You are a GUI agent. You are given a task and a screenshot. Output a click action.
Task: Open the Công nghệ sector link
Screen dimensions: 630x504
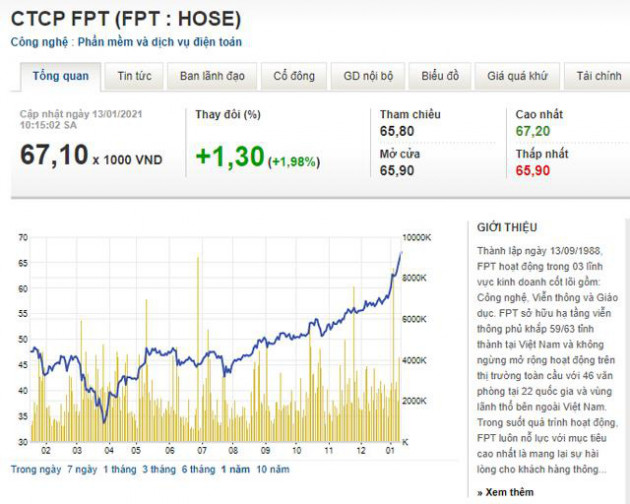tap(40, 42)
